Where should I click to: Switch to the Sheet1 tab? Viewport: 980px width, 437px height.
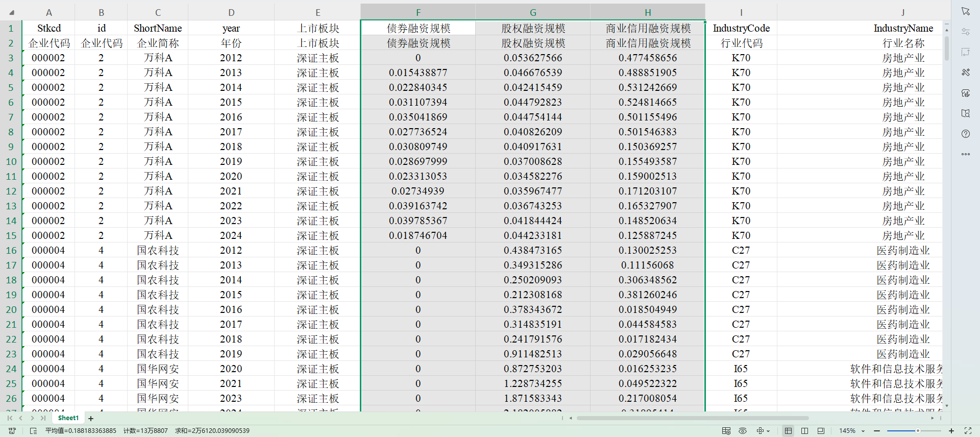click(x=68, y=418)
